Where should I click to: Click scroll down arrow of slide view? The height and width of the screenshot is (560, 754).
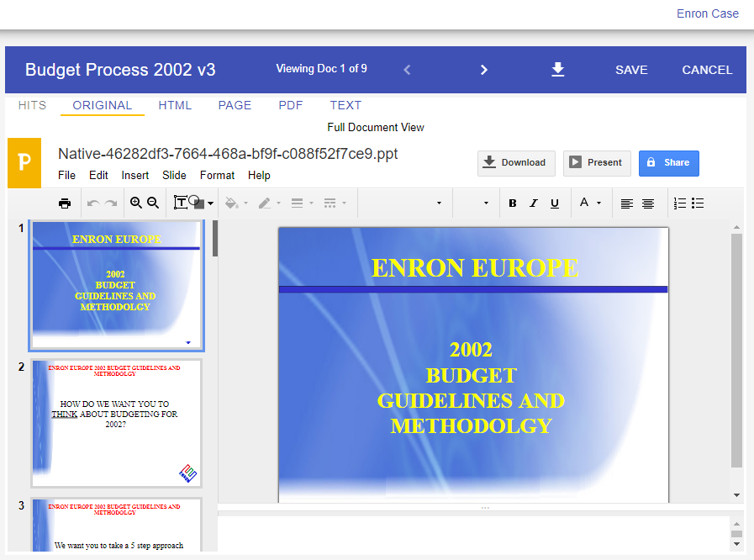[736, 495]
